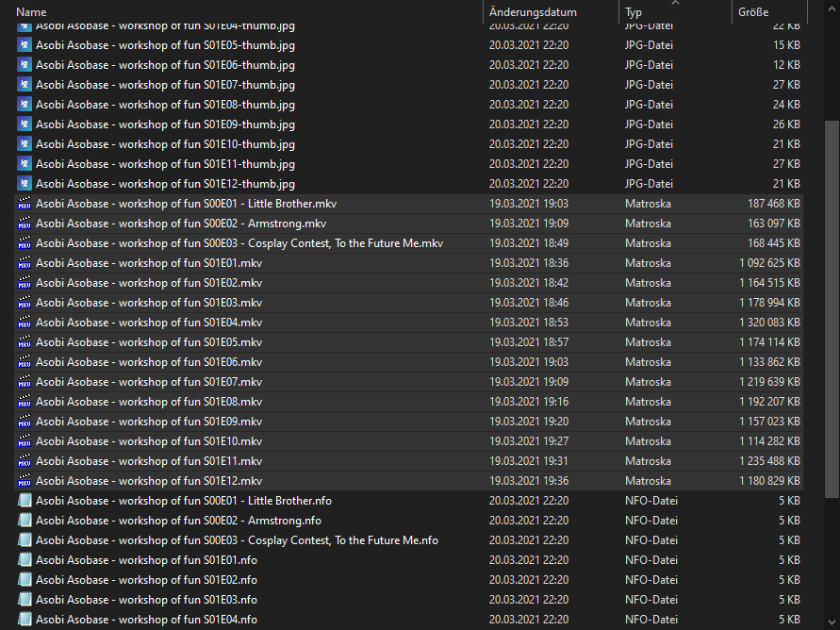Click the vertical scrollbar thumb
This screenshot has width=840, height=630.
coord(832,309)
